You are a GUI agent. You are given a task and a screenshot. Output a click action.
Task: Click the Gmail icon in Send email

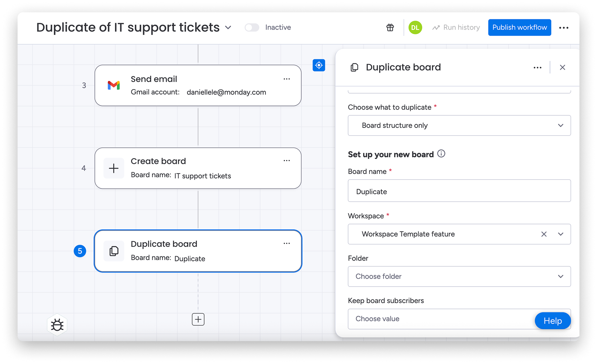point(114,85)
